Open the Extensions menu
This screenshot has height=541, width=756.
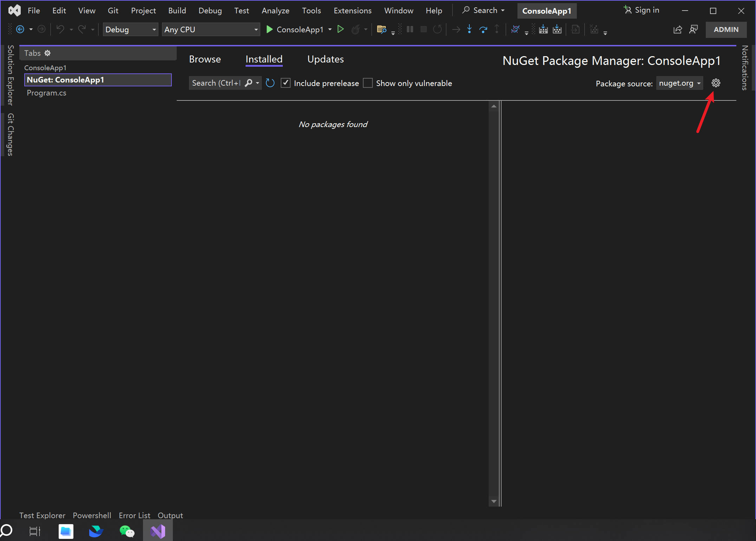tap(352, 11)
